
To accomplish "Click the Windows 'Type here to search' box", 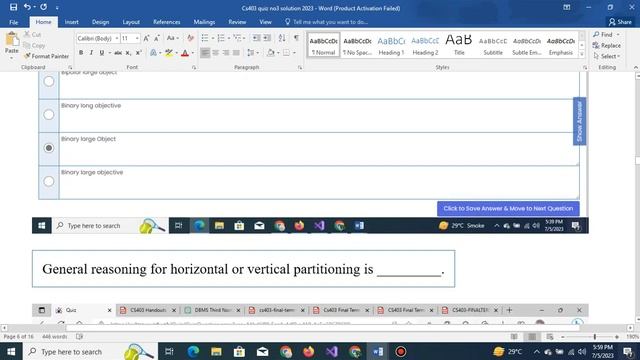I will 90,351.
